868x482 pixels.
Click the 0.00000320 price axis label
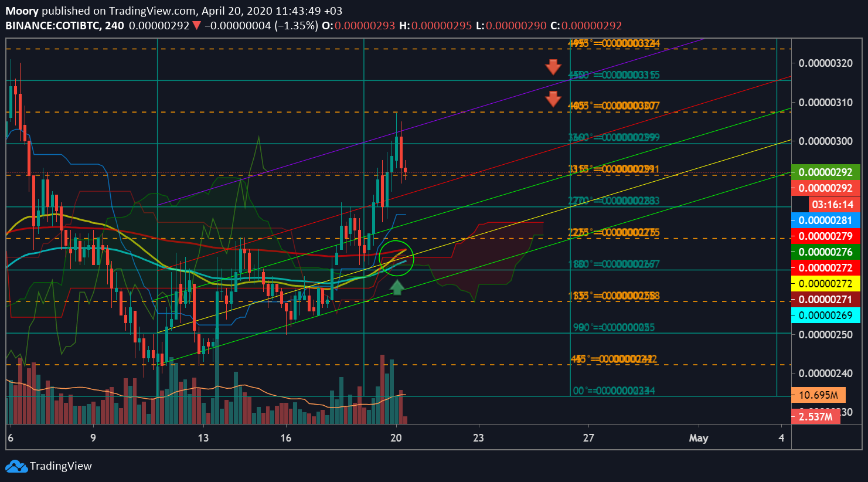pos(826,63)
